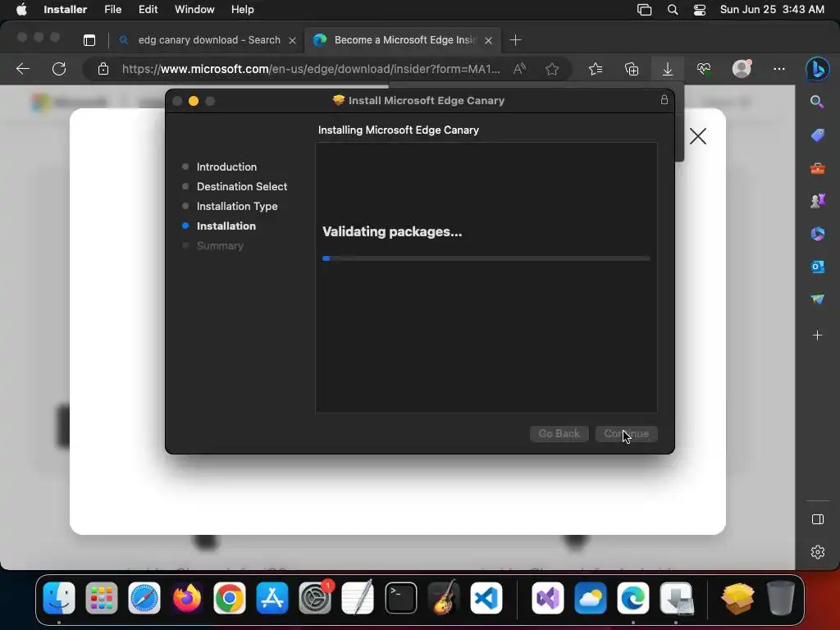The width and height of the screenshot is (840, 630).
Task: Open Edge Settings and more menu
Action: coord(779,69)
